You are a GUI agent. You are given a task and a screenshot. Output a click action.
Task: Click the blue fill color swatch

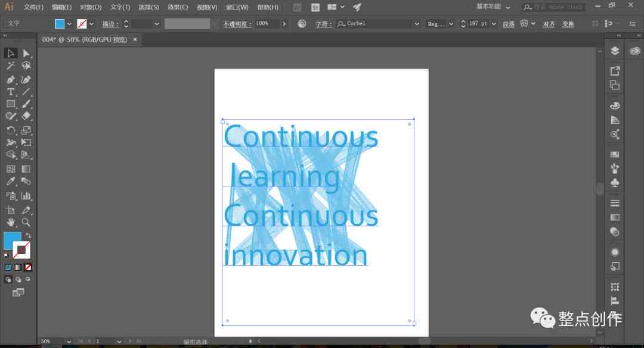click(x=60, y=24)
